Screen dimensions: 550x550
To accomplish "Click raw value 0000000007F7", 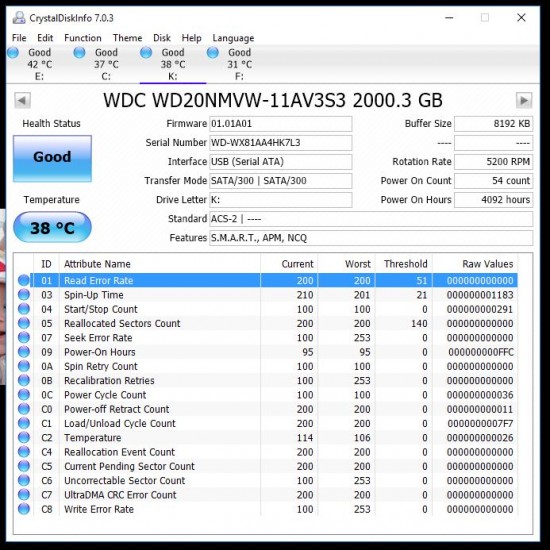I will [x=480, y=424].
